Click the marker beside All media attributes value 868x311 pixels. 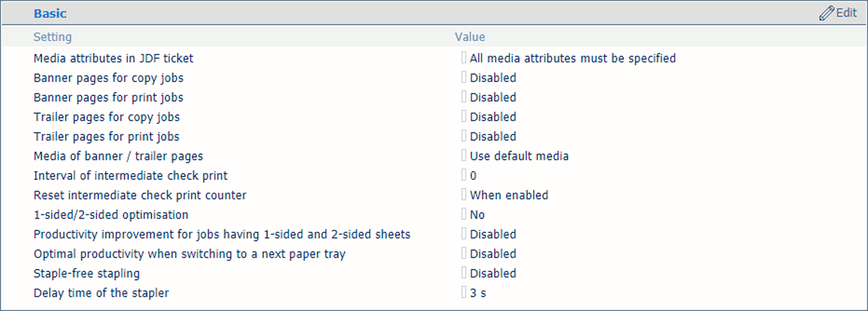[464, 58]
